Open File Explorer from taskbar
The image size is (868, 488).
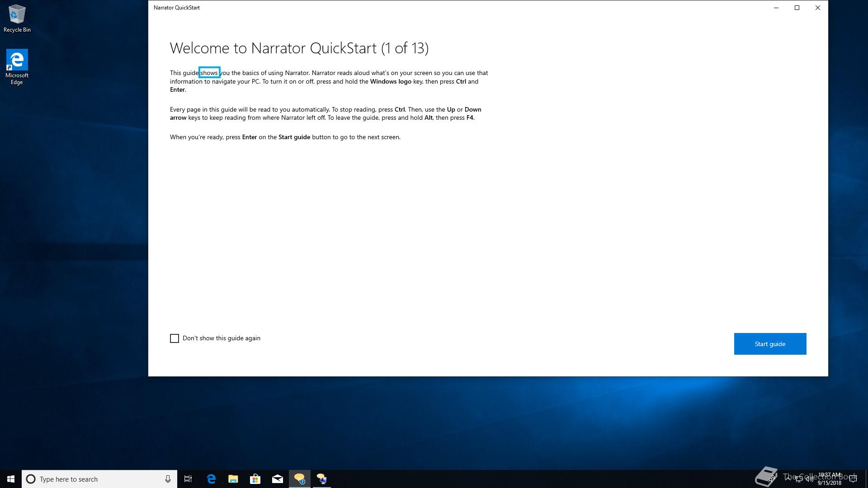tap(233, 479)
